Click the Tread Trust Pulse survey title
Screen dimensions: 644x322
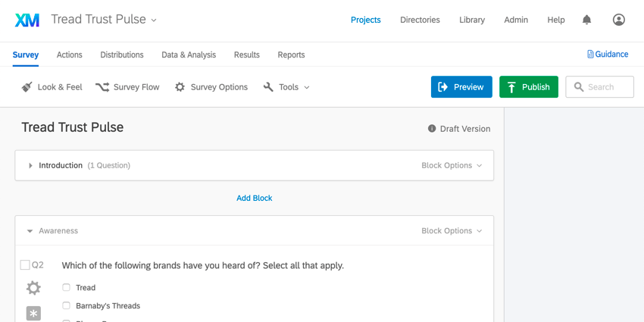pos(72,127)
